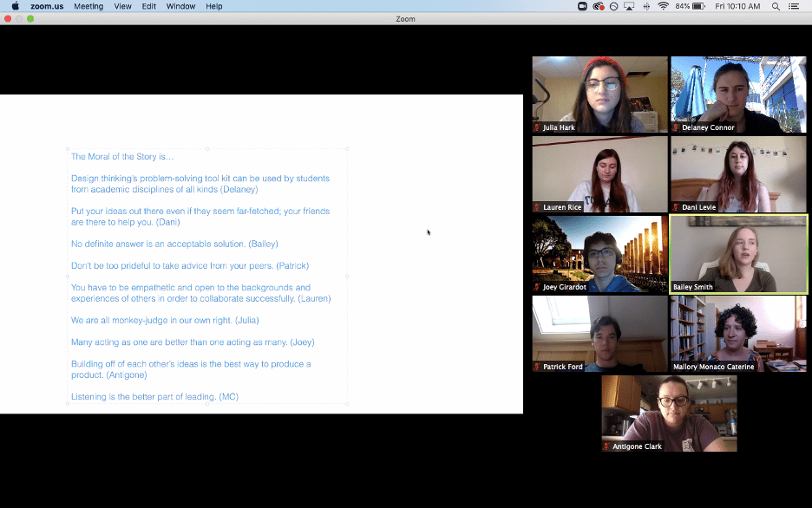Show battery status at 84%
The width and height of the screenshot is (812, 508).
(691, 6)
